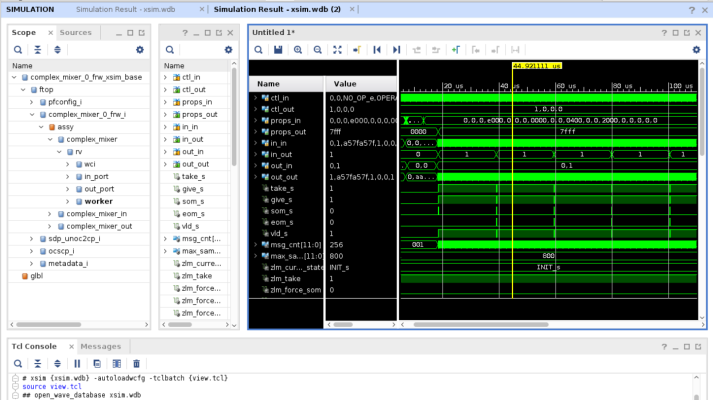Screen dimensions: 713x400
Task: Zoom in on the waveform
Action: click(298, 50)
